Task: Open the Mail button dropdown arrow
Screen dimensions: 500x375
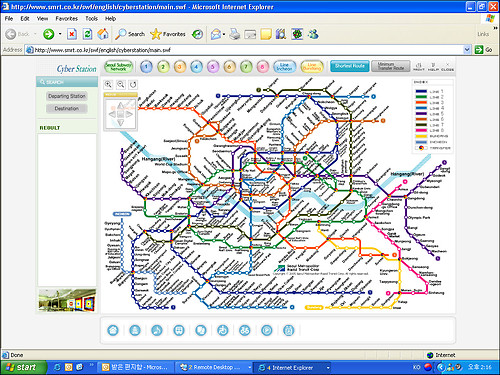Action: (x=224, y=34)
